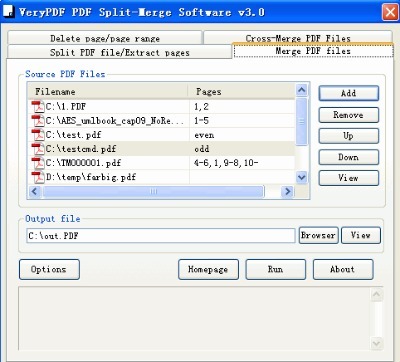Click the PDF icon of C:\TM000001.pdf
400x362 pixels.
coord(38,163)
